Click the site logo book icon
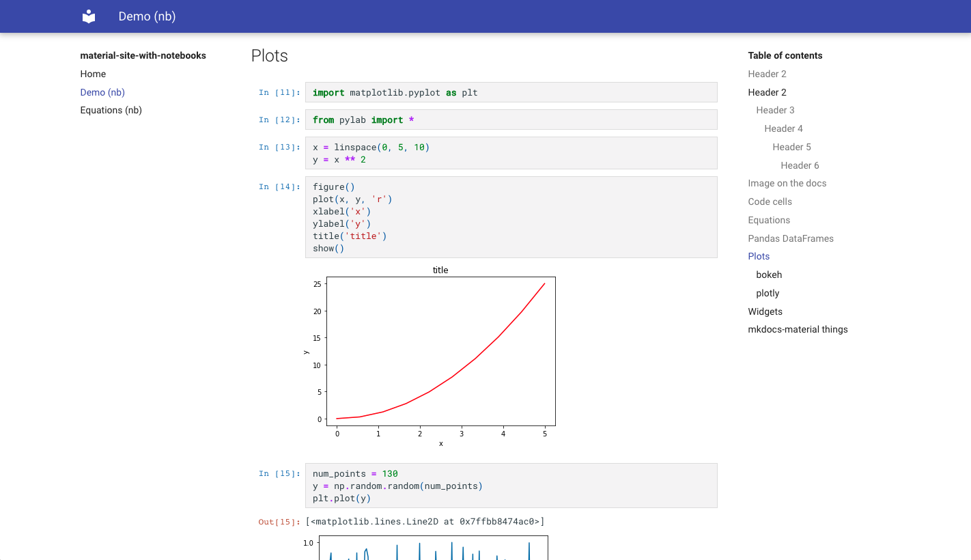 (x=88, y=16)
